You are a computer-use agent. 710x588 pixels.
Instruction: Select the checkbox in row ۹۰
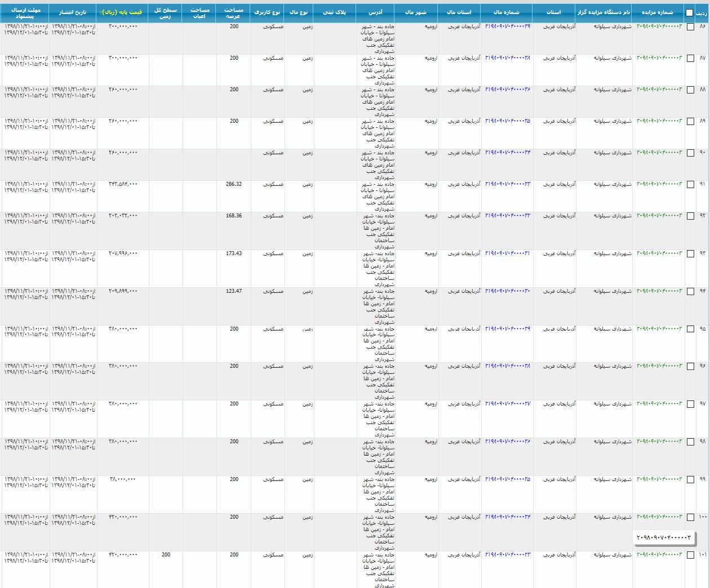(x=690, y=153)
